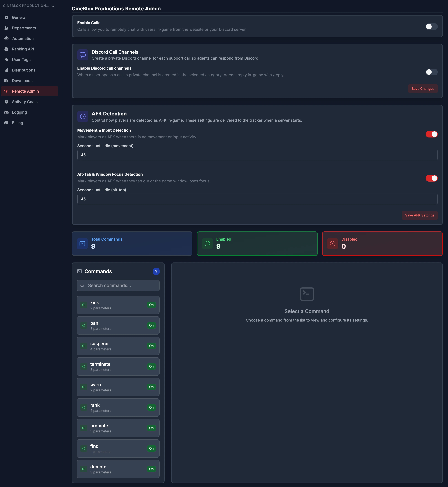Viewport: 448px width, 487px height.
Task: Click the Billing card icon
Action: [x=7, y=123]
